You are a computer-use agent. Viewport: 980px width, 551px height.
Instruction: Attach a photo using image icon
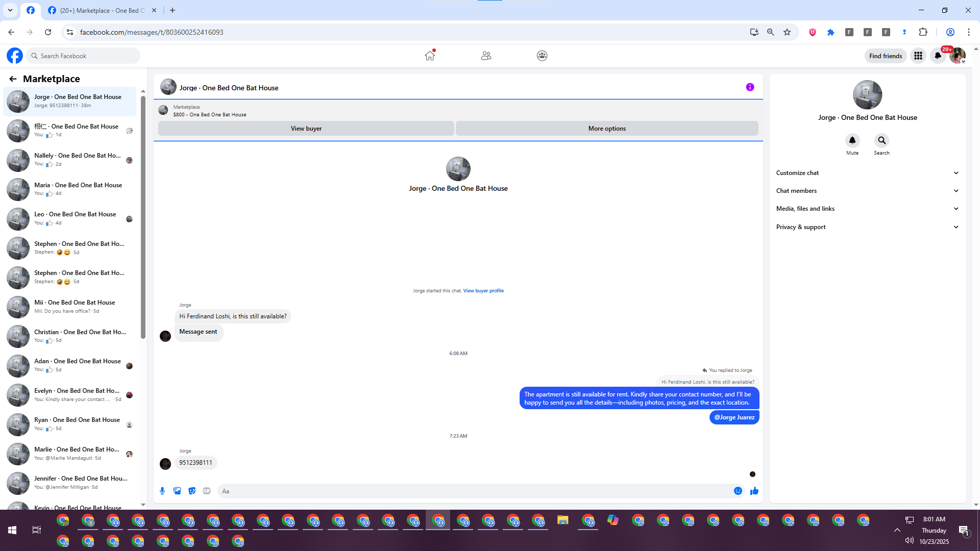pos(177,491)
